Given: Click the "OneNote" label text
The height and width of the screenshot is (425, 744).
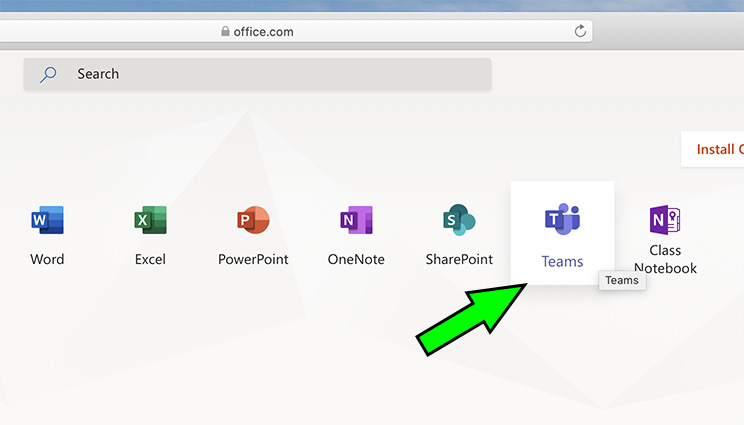Looking at the screenshot, I should coord(356,259).
